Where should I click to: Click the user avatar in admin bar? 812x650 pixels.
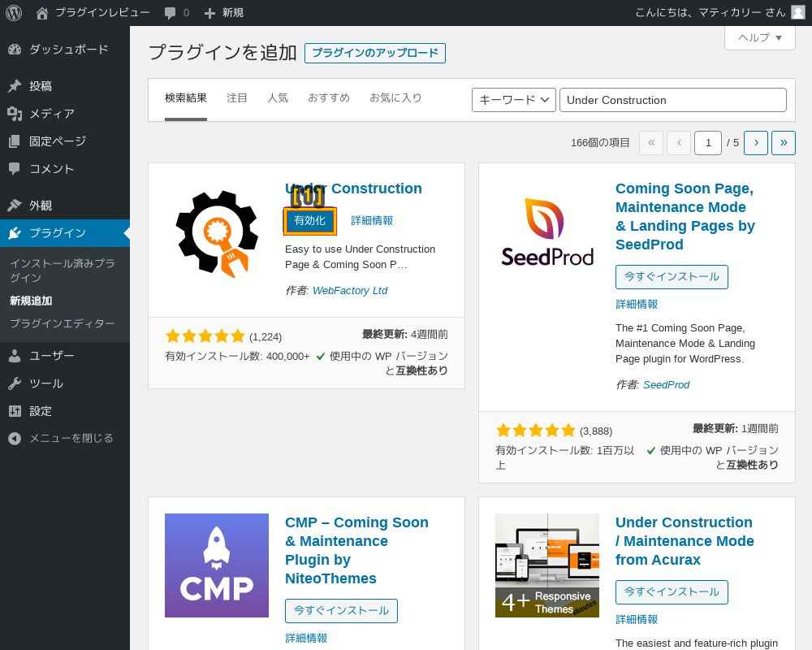click(798, 12)
